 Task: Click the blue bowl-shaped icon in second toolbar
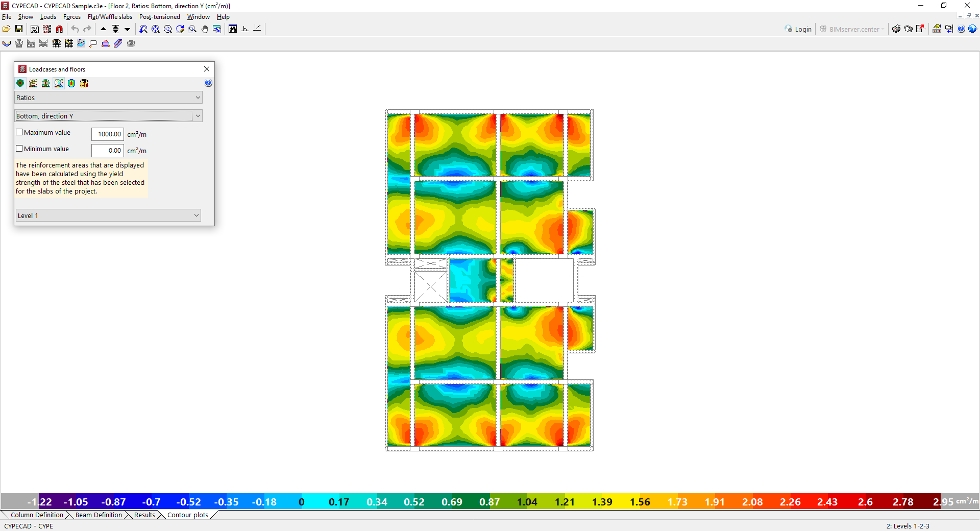click(x=7, y=43)
